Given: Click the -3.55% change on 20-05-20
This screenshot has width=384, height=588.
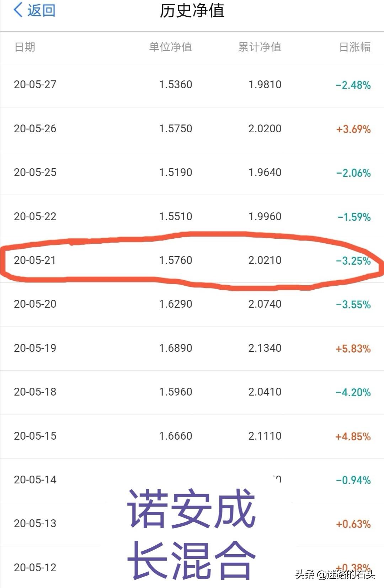Looking at the screenshot, I should [353, 304].
